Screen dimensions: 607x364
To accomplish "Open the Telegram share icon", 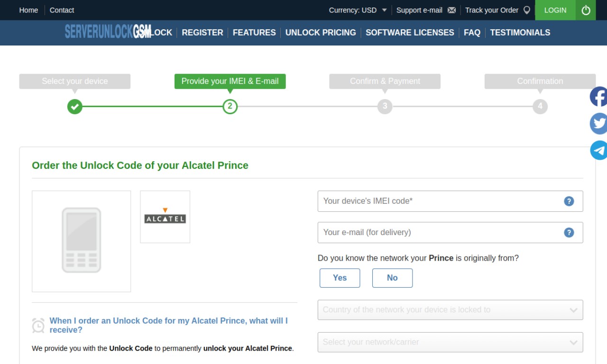I will [599, 150].
